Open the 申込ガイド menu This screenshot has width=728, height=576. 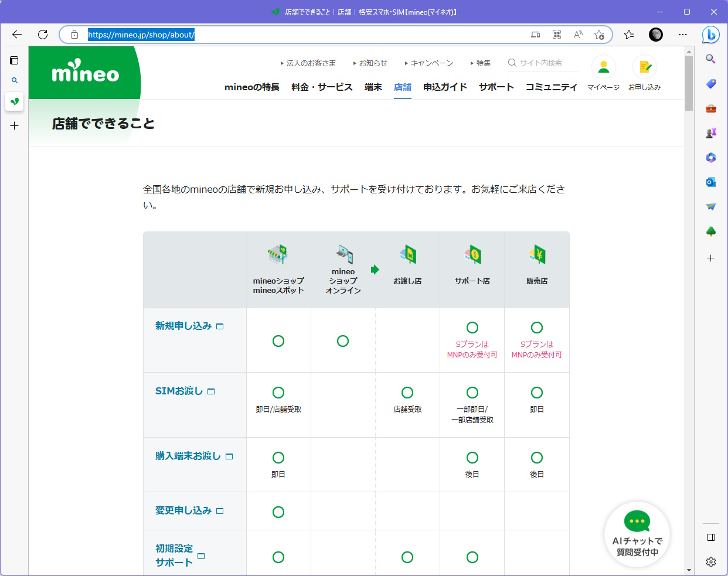click(x=445, y=87)
